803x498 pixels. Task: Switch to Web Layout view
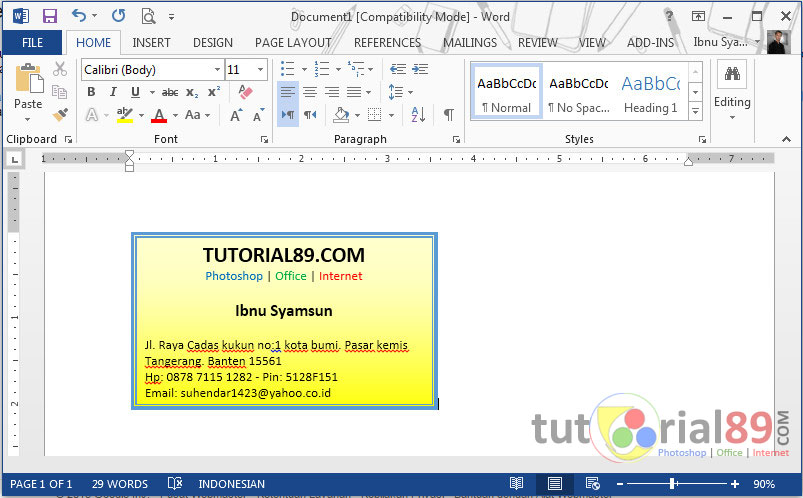point(593,483)
